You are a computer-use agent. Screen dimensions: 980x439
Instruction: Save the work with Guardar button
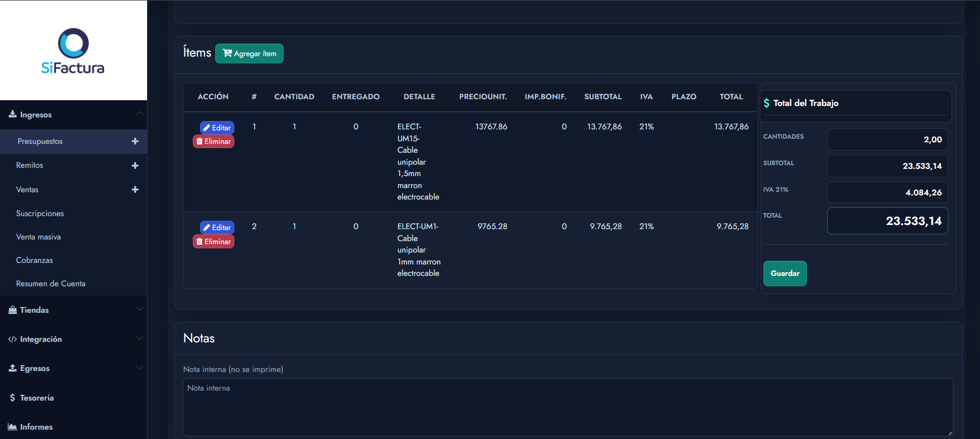[785, 273]
